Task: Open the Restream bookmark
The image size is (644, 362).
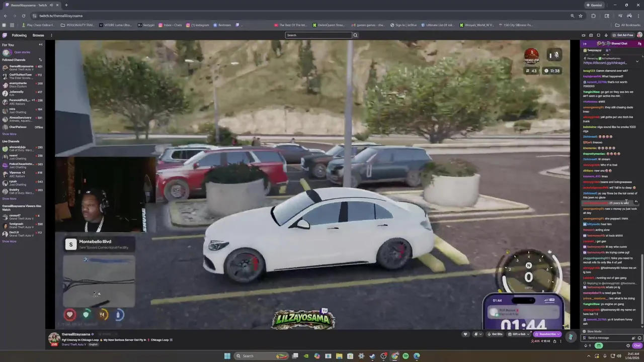Action: click(222, 25)
